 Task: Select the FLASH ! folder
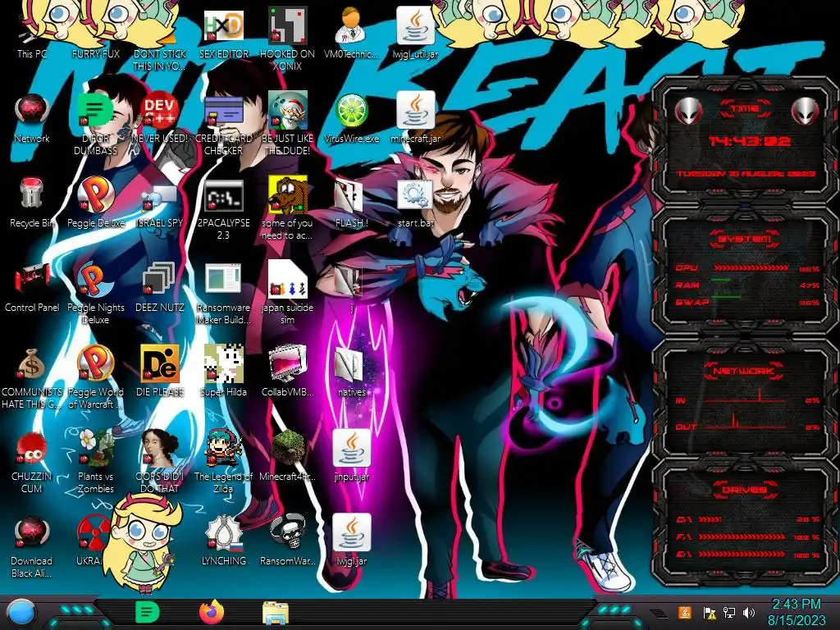tap(351, 203)
